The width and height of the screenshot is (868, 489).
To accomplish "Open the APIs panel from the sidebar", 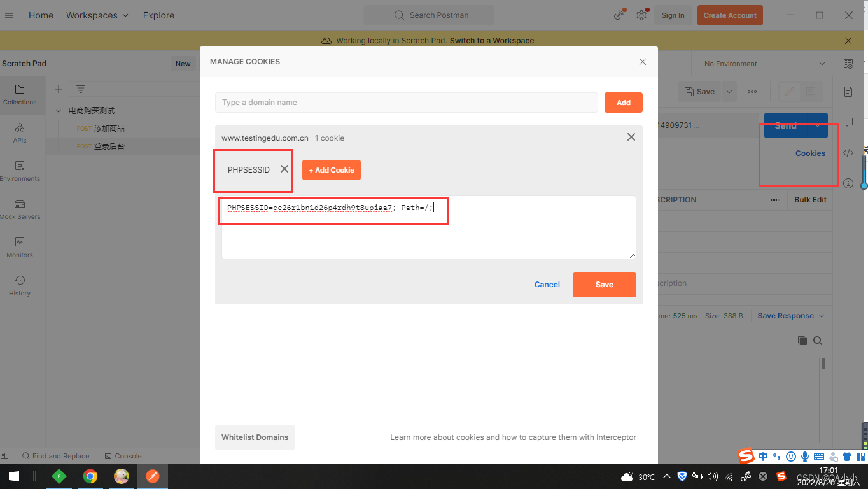I will [x=19, y=132].
